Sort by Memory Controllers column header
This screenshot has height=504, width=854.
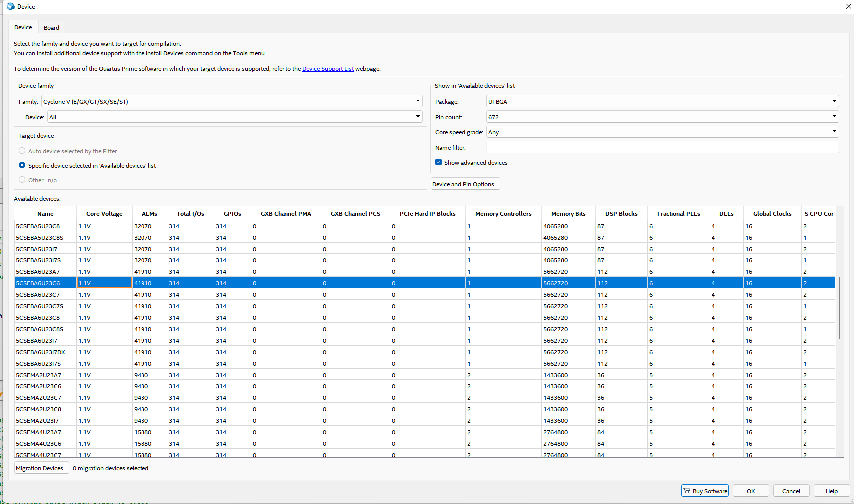503,213
